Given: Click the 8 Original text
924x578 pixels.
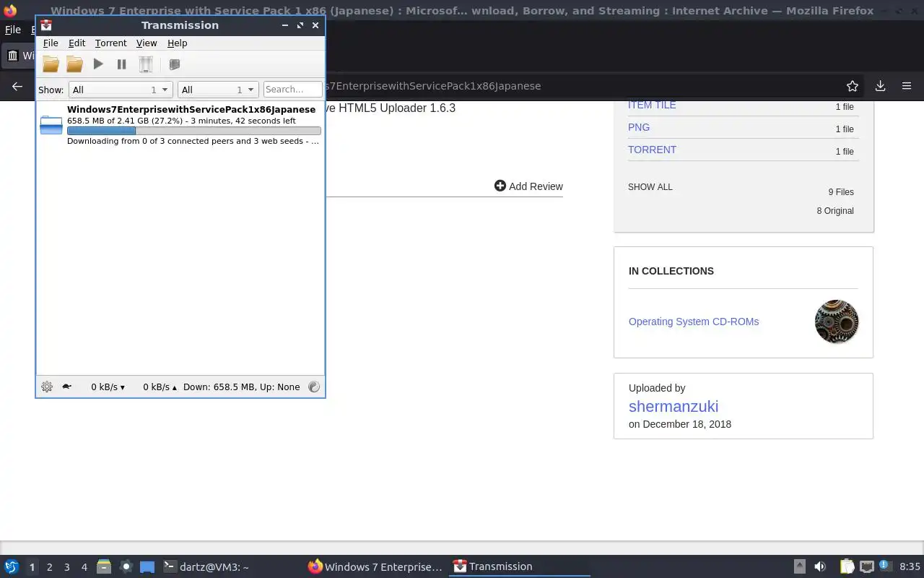Looking at the screenshot, I should coord(835,211).
